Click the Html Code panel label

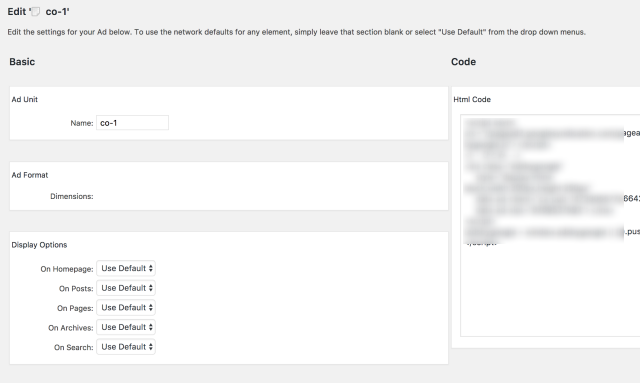coord(472,99)
